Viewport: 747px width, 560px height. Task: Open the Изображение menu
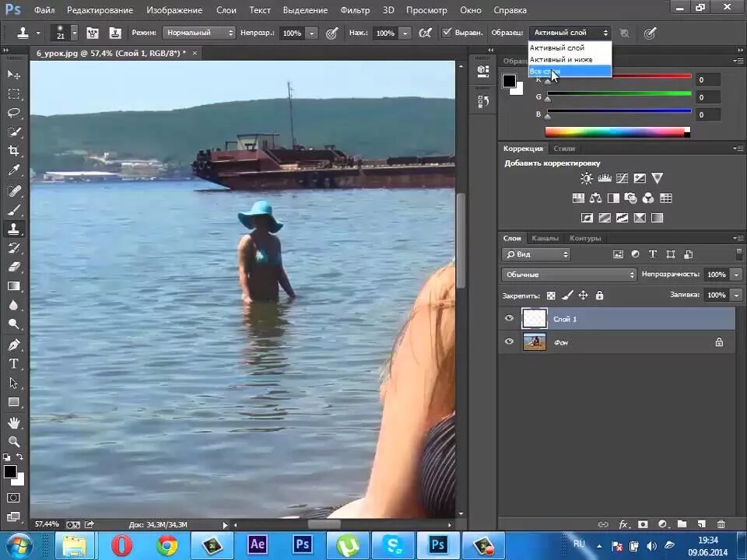tap(174, 10)
